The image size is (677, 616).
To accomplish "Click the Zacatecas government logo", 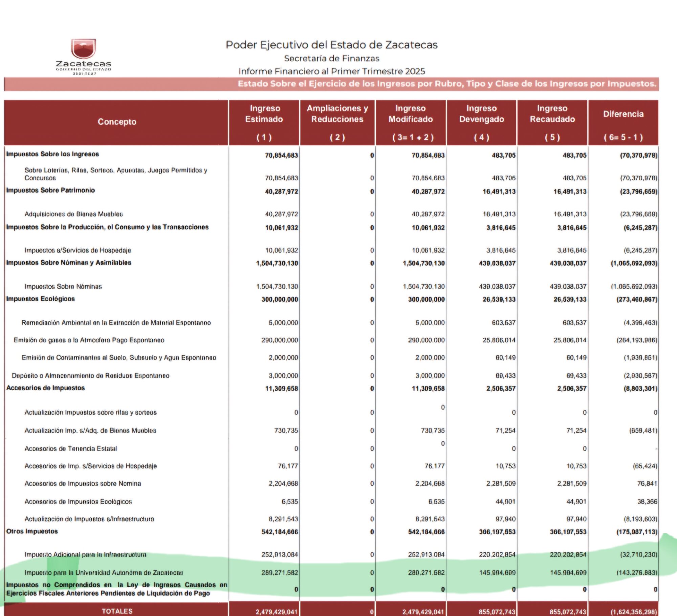I will click(x=83, y=57).
